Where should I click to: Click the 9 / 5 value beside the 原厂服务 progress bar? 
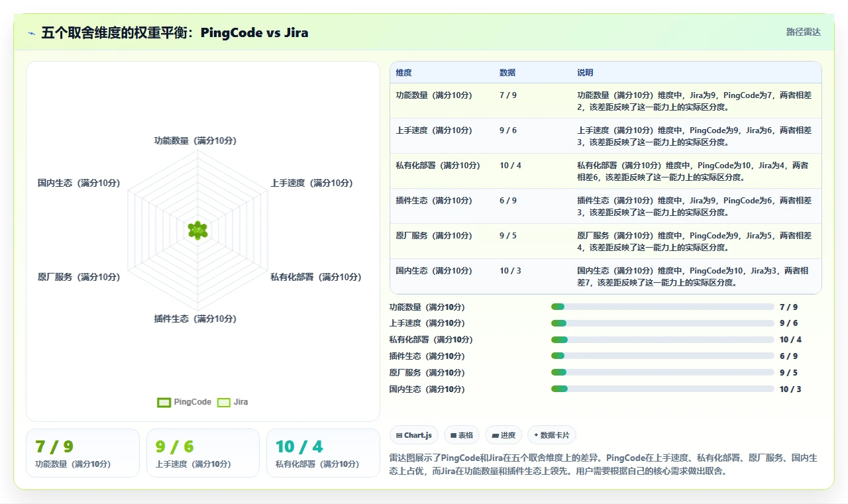(788, 373)
